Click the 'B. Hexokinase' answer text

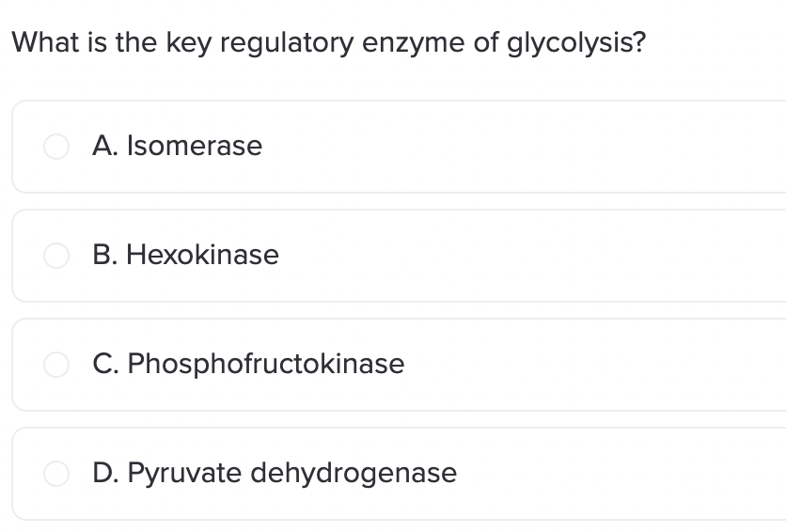pos(185,255)
